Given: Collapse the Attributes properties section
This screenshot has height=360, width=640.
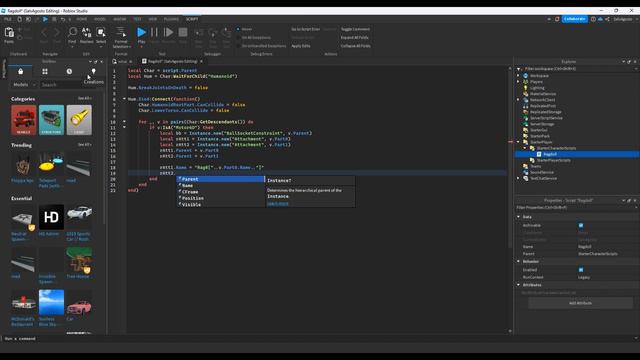Looking at the screenshot, I should [519, 285].
